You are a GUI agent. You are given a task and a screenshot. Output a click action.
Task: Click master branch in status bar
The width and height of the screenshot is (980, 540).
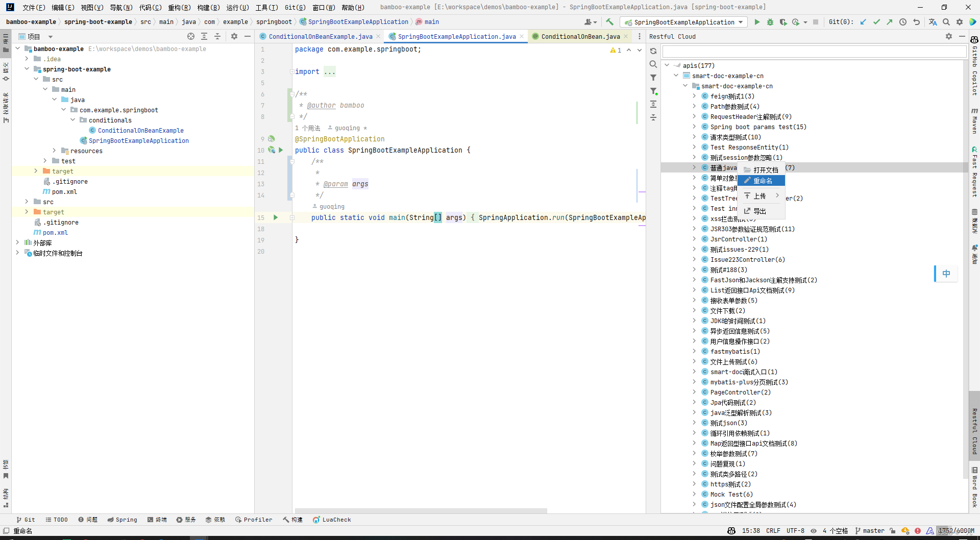click(870, 531)
